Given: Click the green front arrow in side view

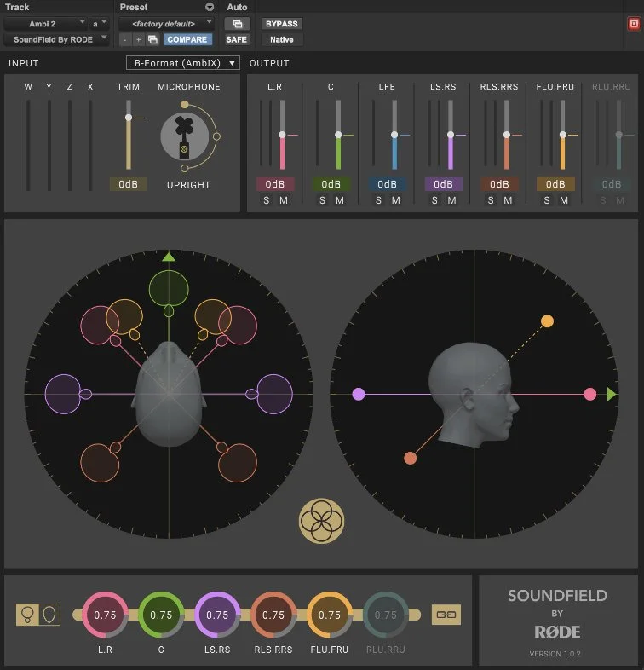Looking at the screenshot, I should (612, 394).
